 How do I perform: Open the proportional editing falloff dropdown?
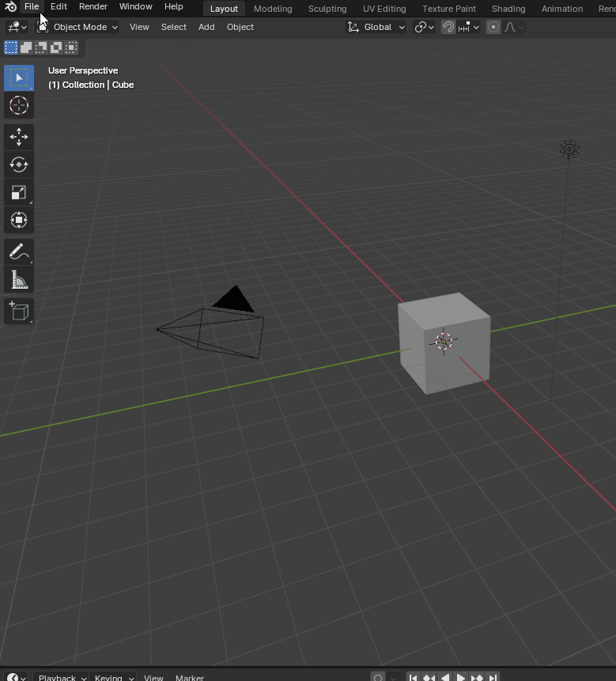point(514,27)
